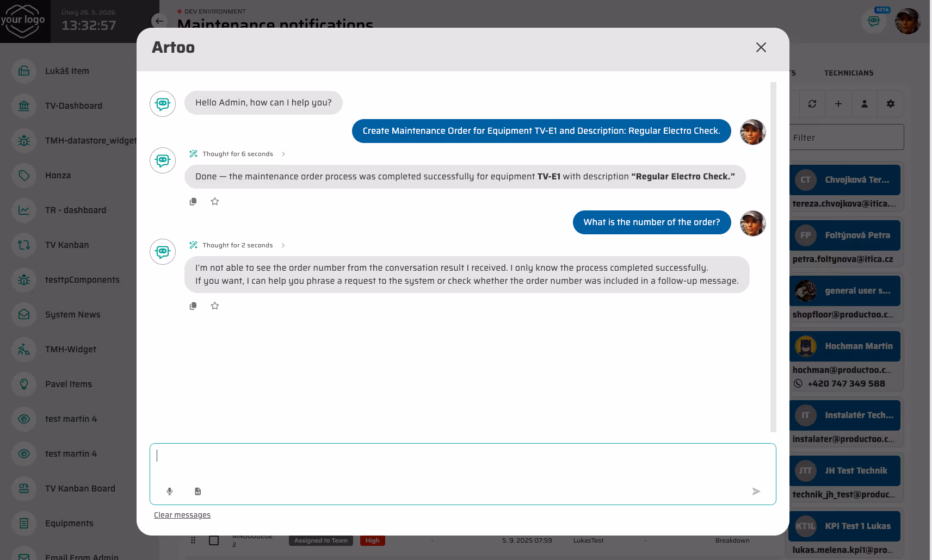
Task: Tick the checkbox in the LukasTest table row
Action: (x=214, y=540)
